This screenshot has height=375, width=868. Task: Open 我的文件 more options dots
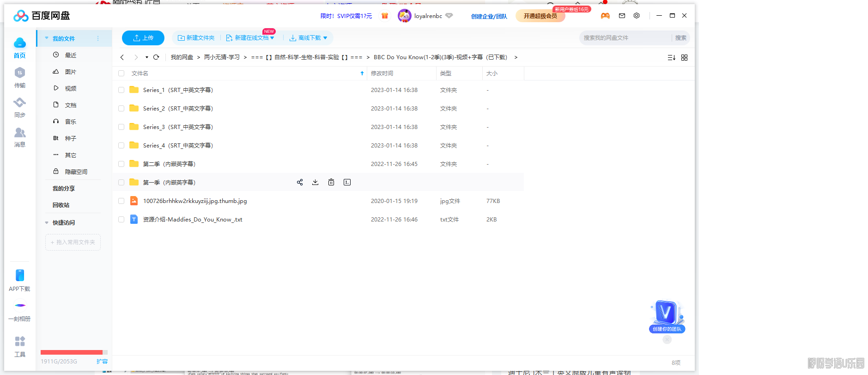pyautogui.click(x=98, y=38)
